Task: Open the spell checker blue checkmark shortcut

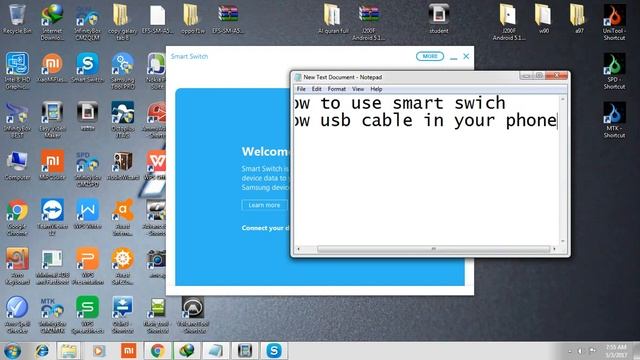Action: click(17, 314)
